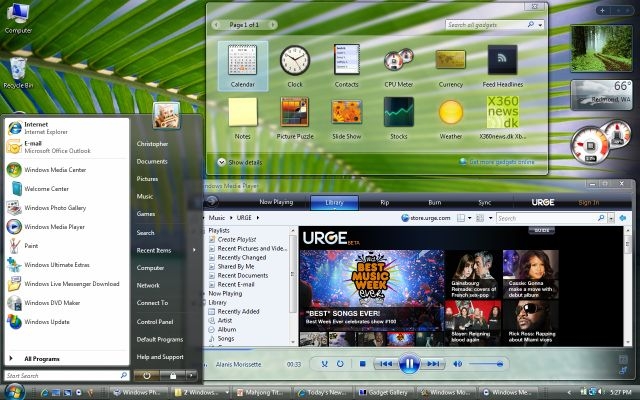Expand Show details in Gadget Gallery
Viewport: 640px width, 400px height.
pyautogui.click(x=240, y=162)
